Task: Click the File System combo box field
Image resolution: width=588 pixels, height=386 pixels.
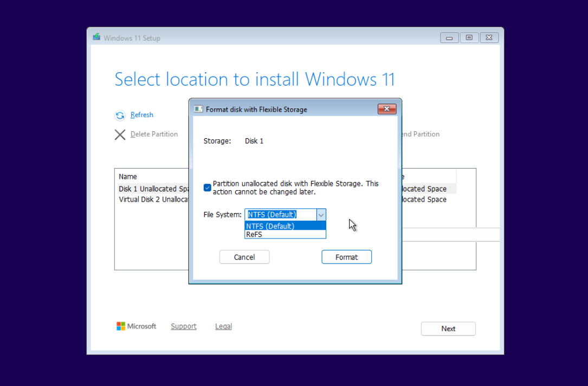Action: (285, 215)
